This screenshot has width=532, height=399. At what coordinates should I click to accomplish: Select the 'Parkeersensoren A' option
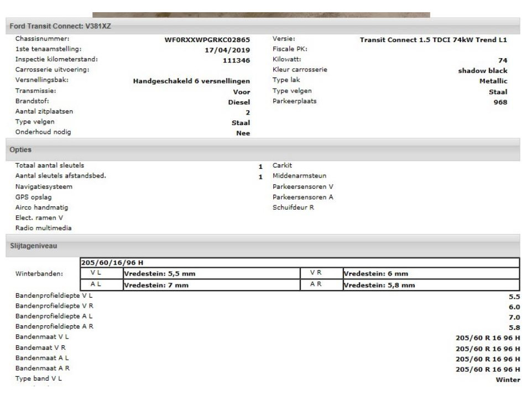[x=302, y=197]
